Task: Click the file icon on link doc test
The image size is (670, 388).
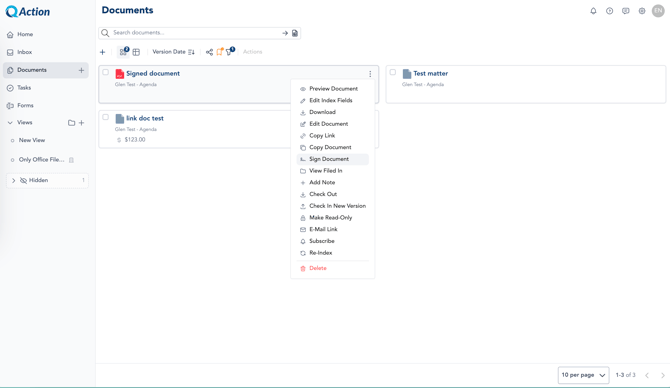Action: coord(120,119)
